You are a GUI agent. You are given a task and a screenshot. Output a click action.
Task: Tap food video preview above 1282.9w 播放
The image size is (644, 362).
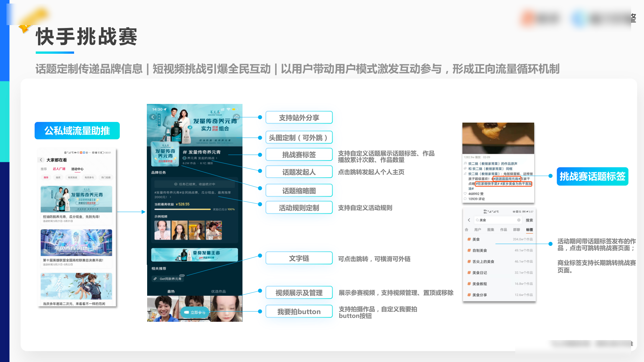[498, 138]
